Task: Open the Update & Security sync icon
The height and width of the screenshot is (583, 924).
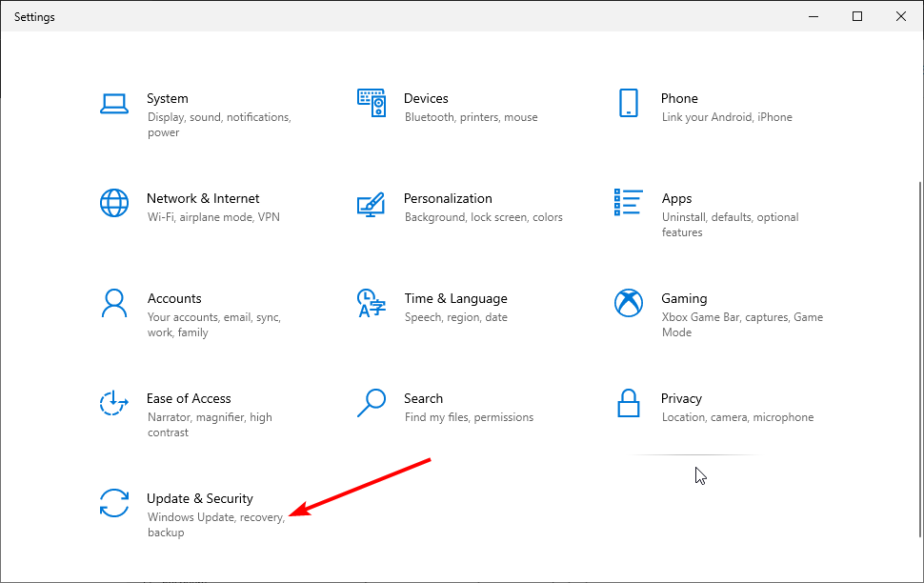Action: (x=113, y=503)
